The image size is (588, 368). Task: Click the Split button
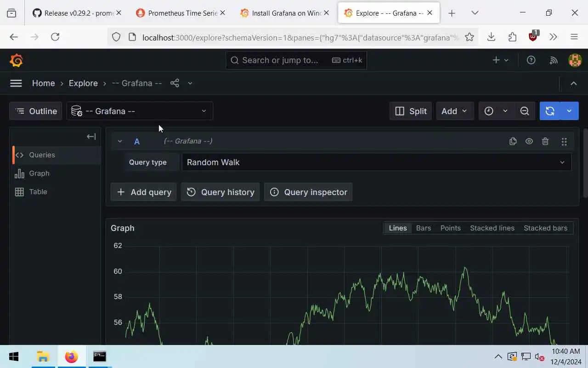click(411, 111)
